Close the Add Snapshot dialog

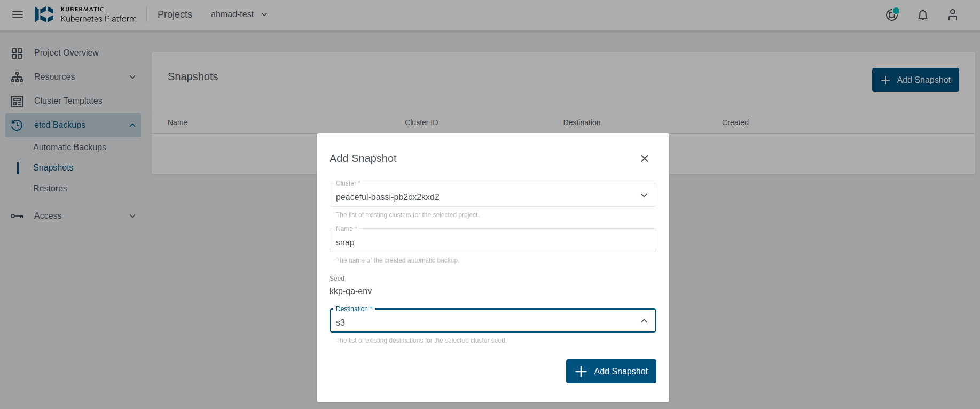click(x=644, y=159)
